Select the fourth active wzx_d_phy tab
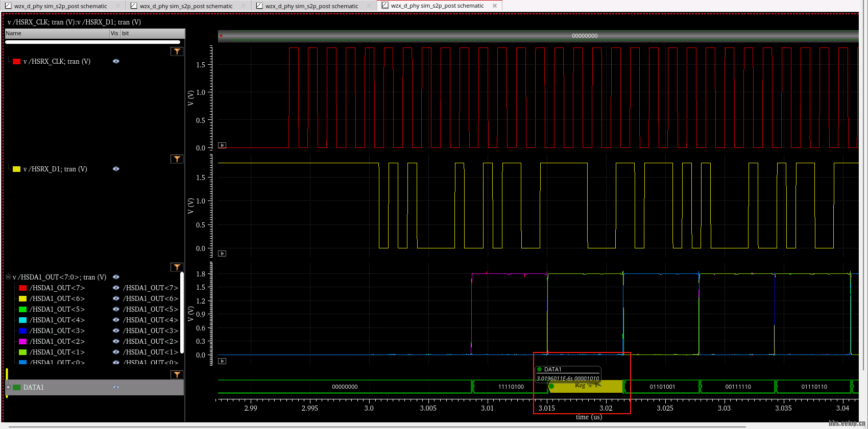 [x=440, y=6]
